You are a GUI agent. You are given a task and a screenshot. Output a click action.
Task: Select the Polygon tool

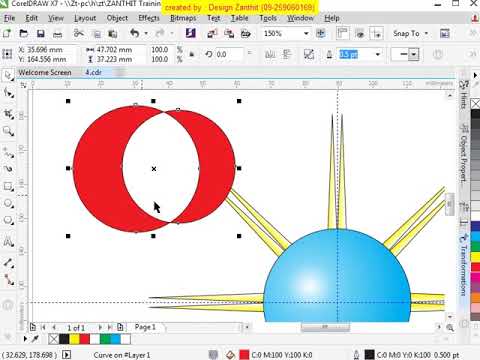8,221
